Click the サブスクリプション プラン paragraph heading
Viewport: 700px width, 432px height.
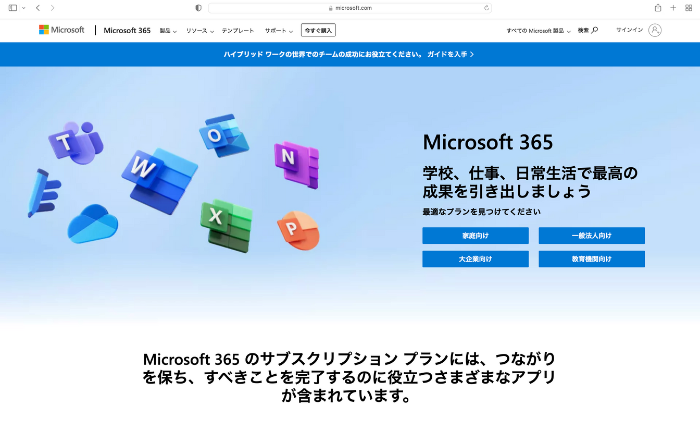(x=349, y=377)
